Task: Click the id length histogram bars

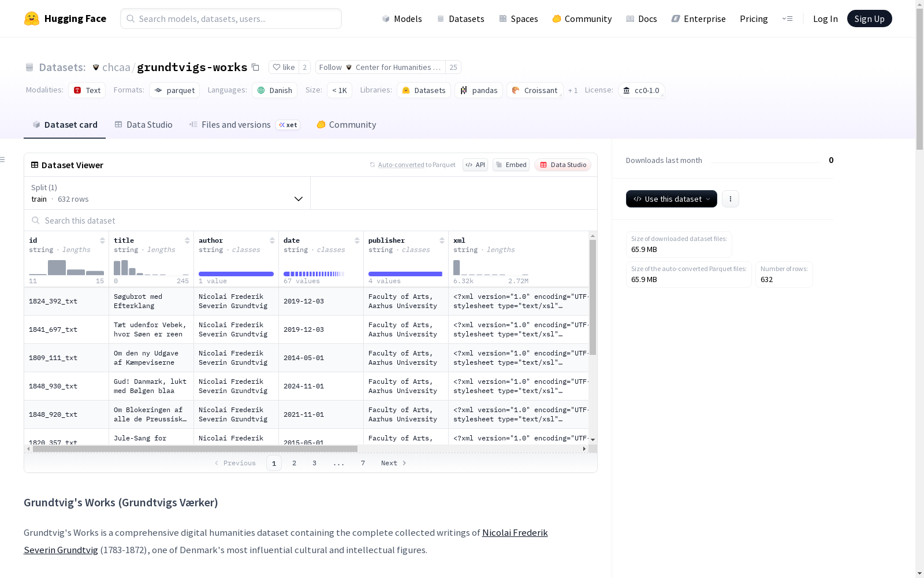Action: coord(66,267)
